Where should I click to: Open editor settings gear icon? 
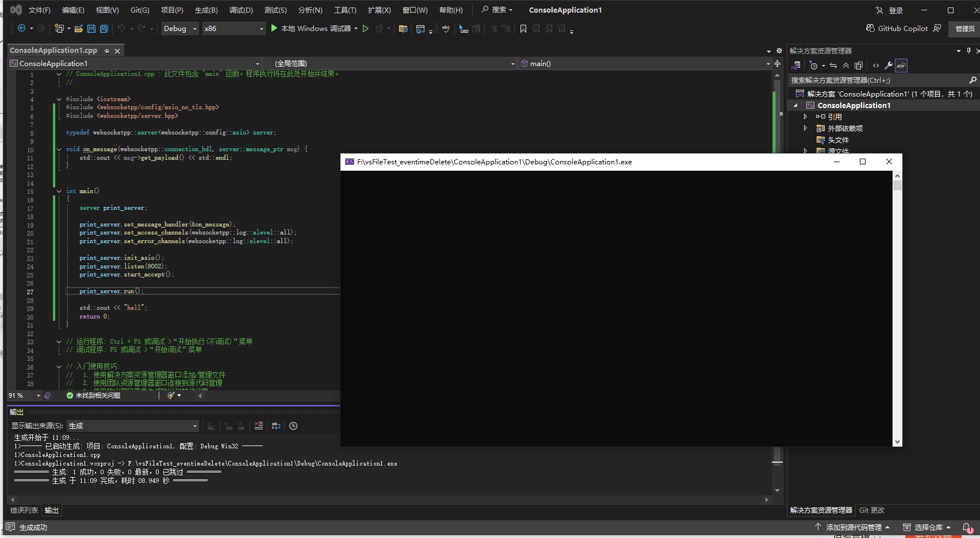tap(779, 51)
